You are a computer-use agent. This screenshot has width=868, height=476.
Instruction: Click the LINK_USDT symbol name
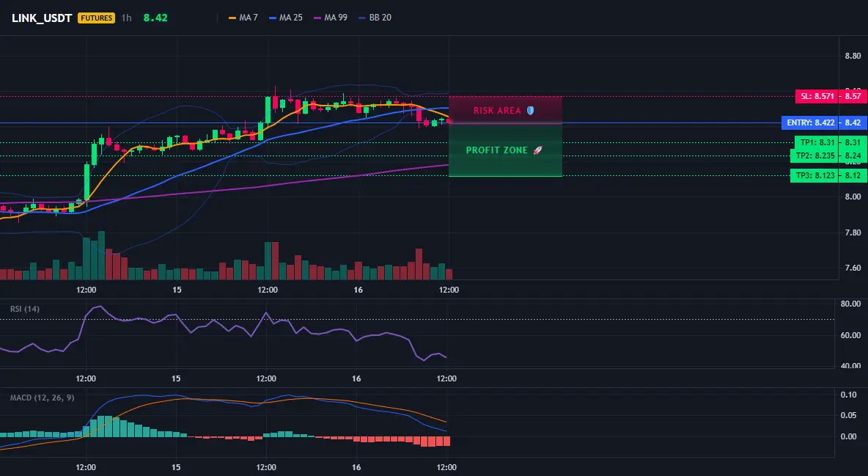tap(42, 18)
